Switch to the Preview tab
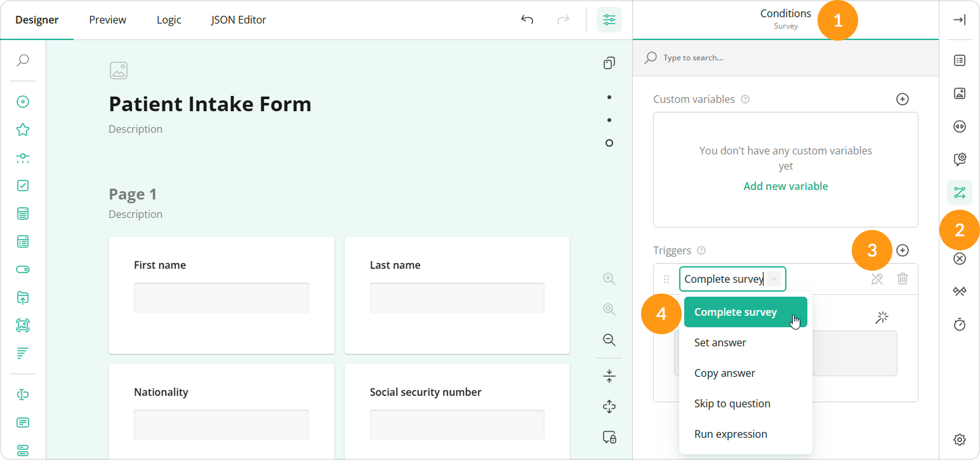Image resolution: width=980 pixels, height=460 pixels. (x=107, y=20)
